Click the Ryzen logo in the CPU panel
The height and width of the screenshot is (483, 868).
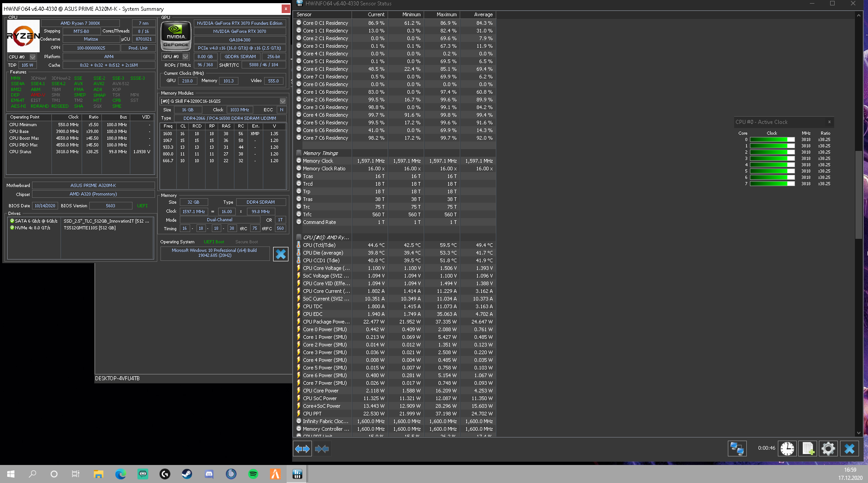[23, 36]
